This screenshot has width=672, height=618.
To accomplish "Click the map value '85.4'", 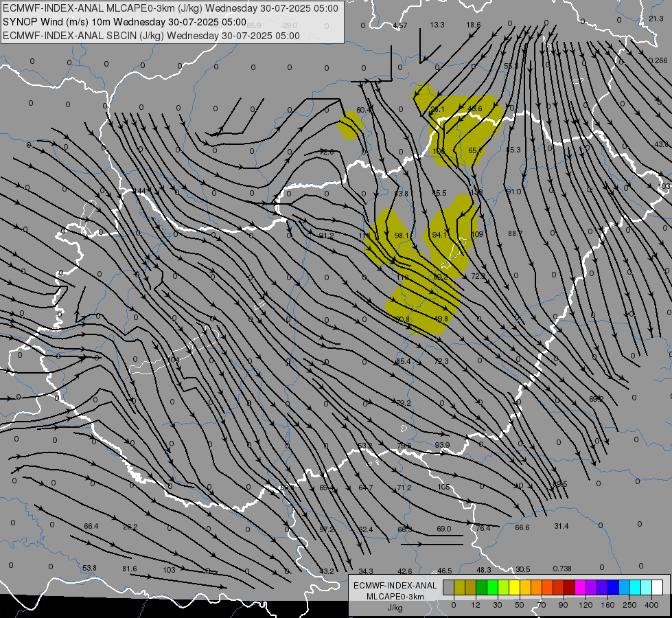I will 404,361.
